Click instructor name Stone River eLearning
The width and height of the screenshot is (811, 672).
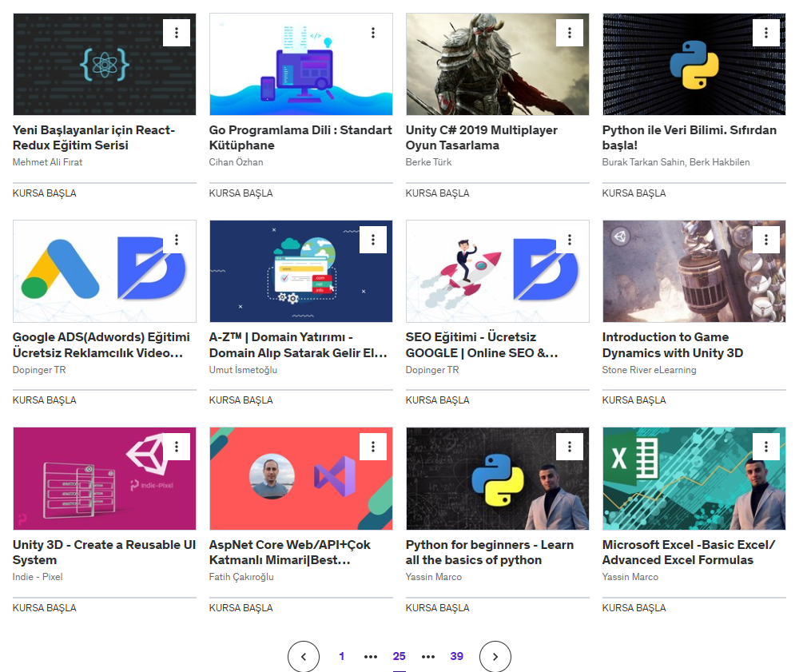point(649,370)
